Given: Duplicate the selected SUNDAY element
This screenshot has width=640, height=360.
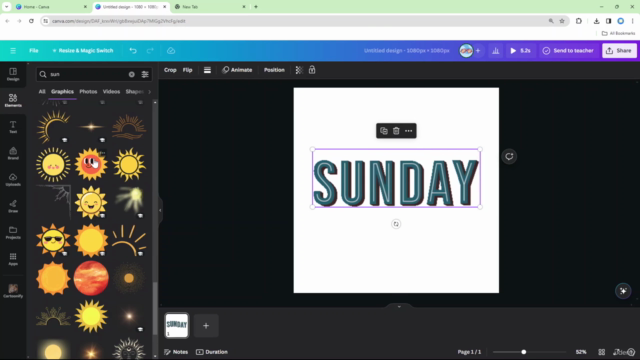Looking at the screenshot, I should 384,131.
